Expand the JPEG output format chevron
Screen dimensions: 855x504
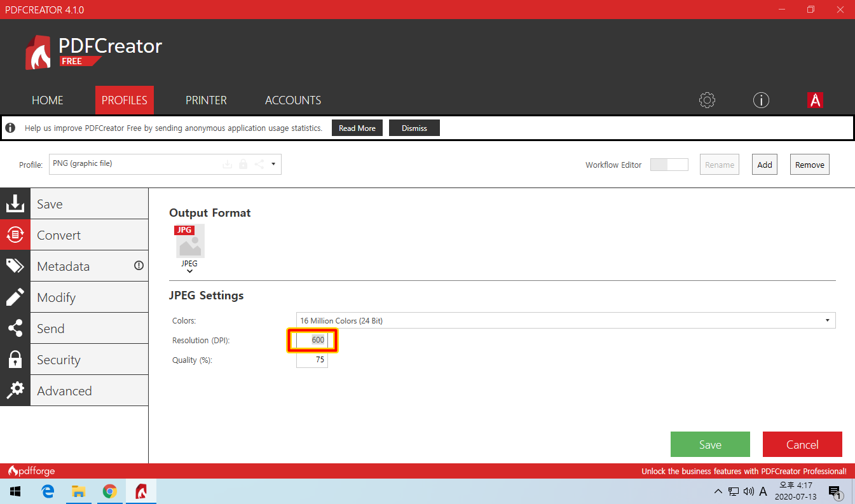click(189, 272)
